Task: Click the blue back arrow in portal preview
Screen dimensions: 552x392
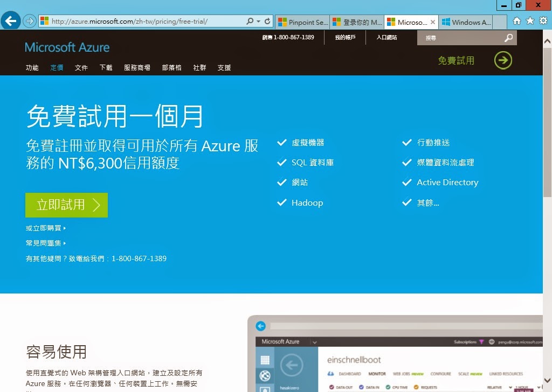Action: click(261, 326)
